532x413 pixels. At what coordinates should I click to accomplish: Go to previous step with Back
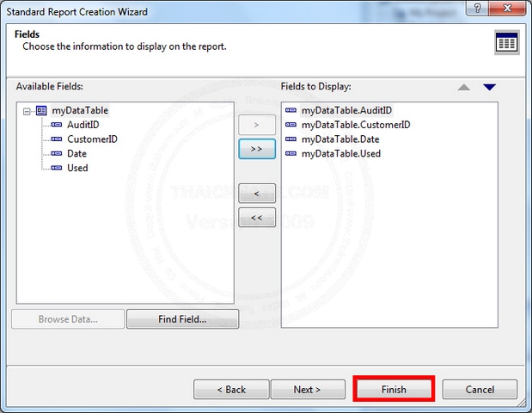[231, 389]
